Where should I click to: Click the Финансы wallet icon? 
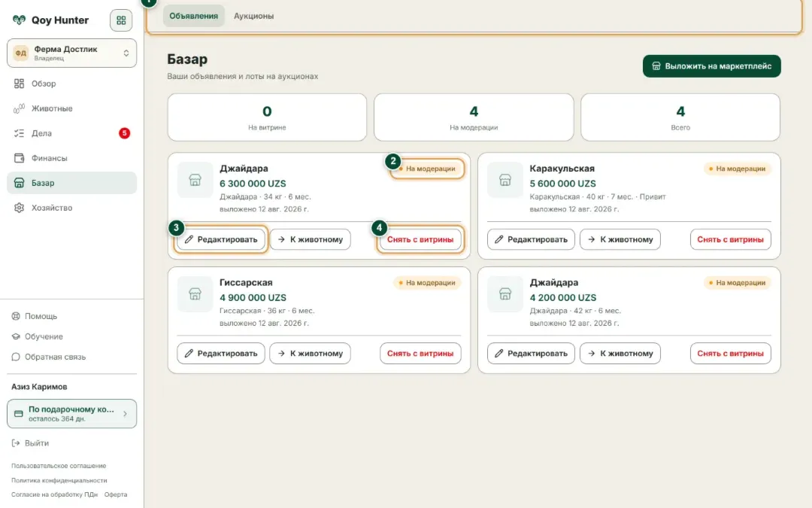(x=19, y=158)
